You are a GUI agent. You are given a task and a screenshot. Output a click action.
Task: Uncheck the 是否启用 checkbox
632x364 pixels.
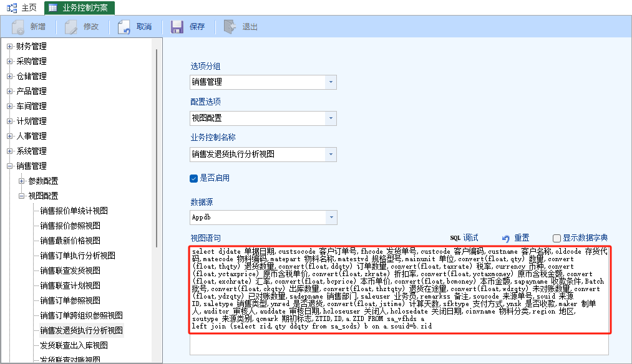click(193, 178)
